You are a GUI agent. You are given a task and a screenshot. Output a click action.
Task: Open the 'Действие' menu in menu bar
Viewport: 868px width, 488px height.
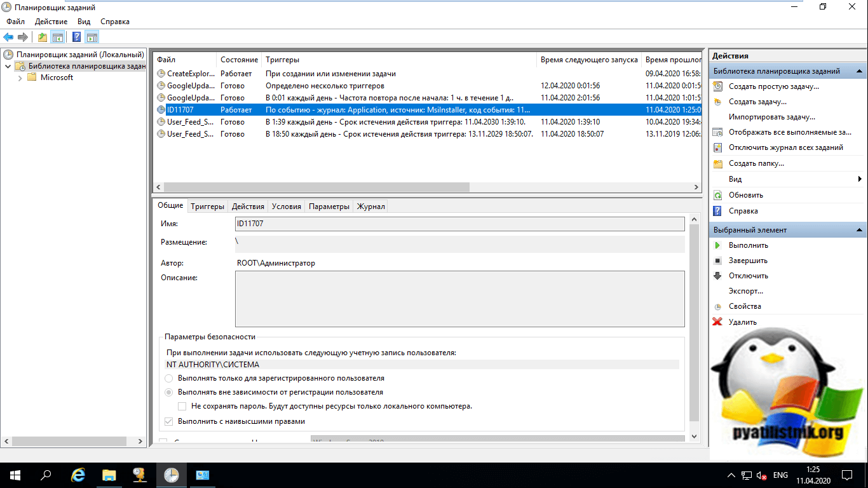point(51,22)
